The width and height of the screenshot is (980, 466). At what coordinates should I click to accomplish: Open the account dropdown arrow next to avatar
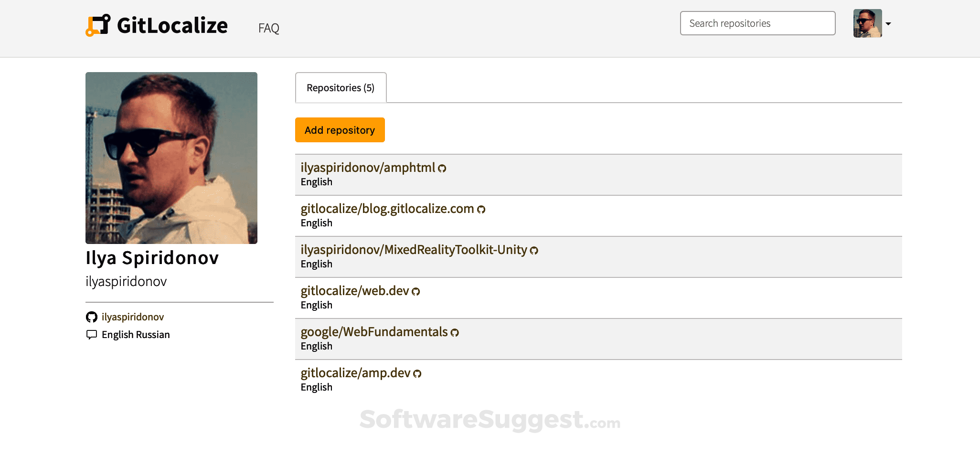click(x=888, y=23)
